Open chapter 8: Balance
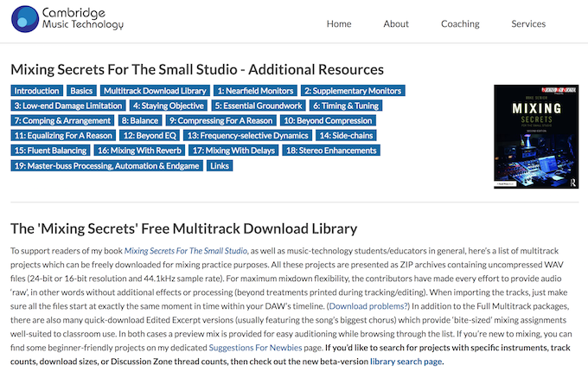Viewport: 588px width, 372px height. click(x=140, y=121)
